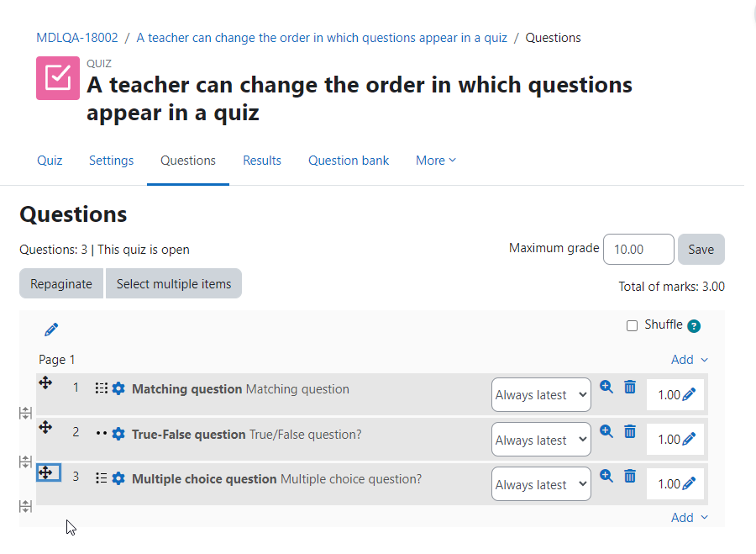Open Always latest dropdown for Multiple choice question
Viewport: 756px width, 554px height.
(x=541, y=484)
